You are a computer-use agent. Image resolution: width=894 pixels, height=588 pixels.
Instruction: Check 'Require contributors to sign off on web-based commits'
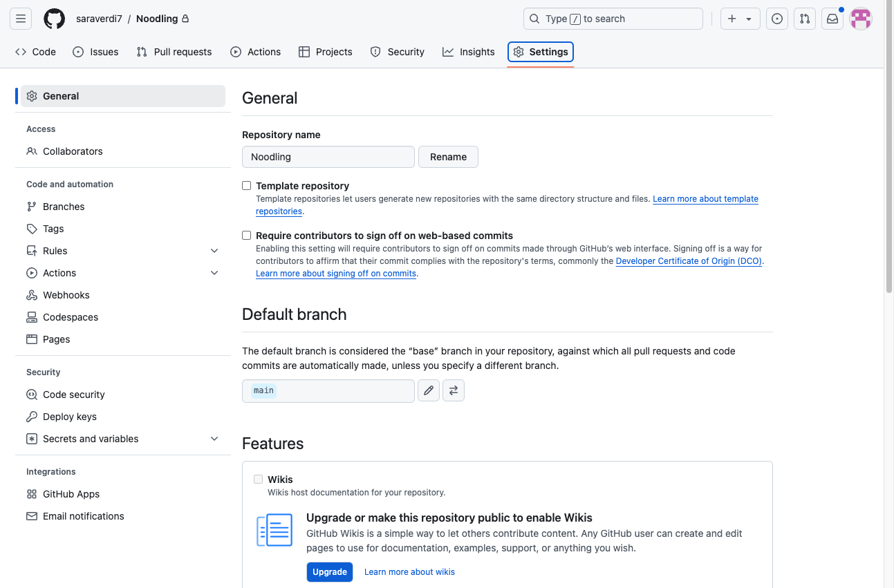246,235
